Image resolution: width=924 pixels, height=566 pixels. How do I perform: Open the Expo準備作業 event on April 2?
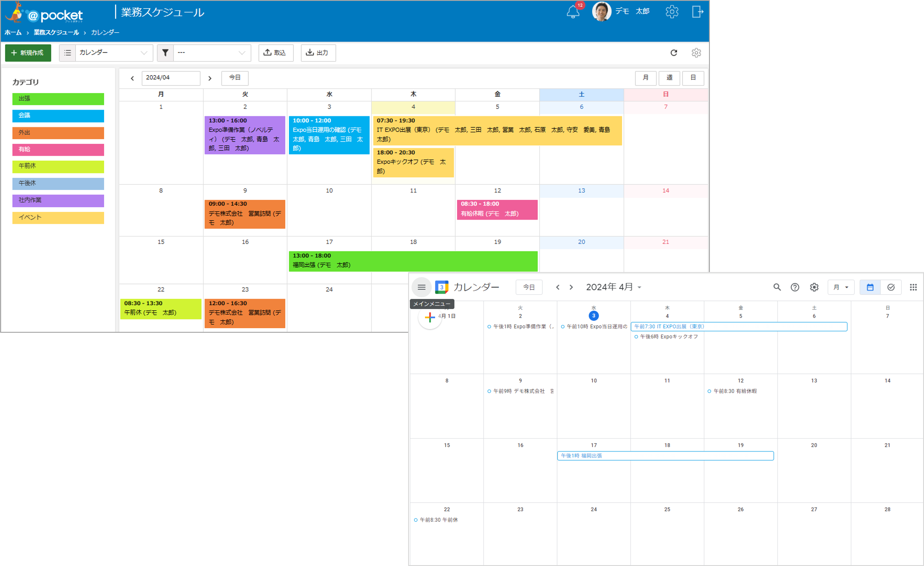(x=245, y=135)
